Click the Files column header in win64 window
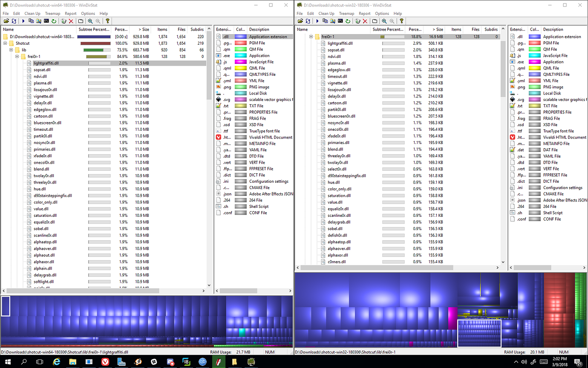 coord(179,29)
